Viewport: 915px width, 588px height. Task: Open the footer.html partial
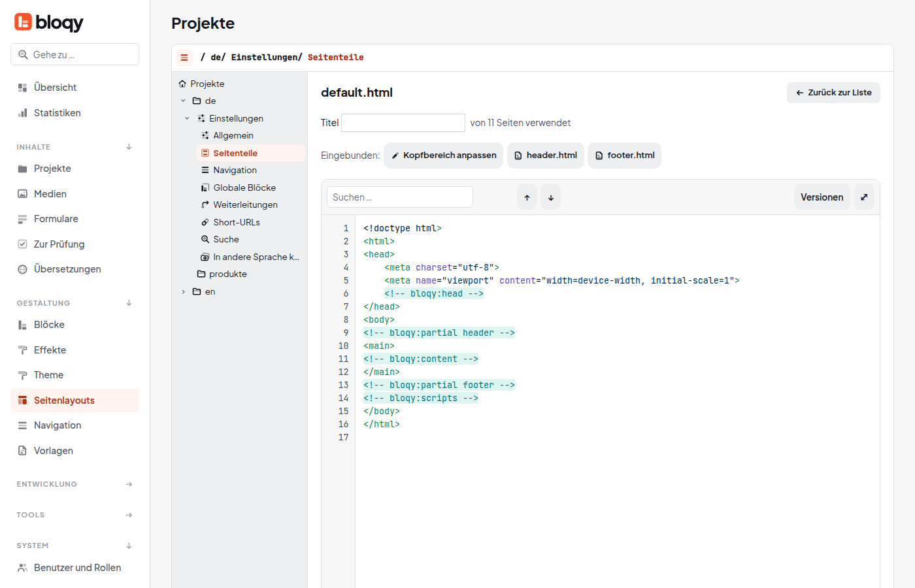click(x=625, y=155)
